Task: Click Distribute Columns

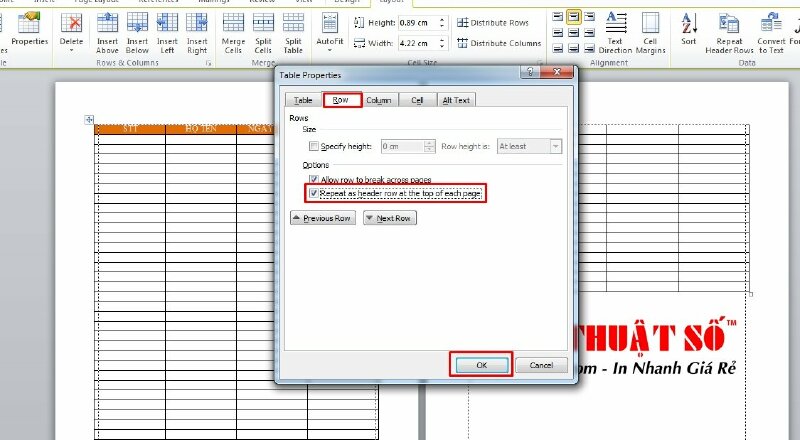Action: (x=499, y=43)
